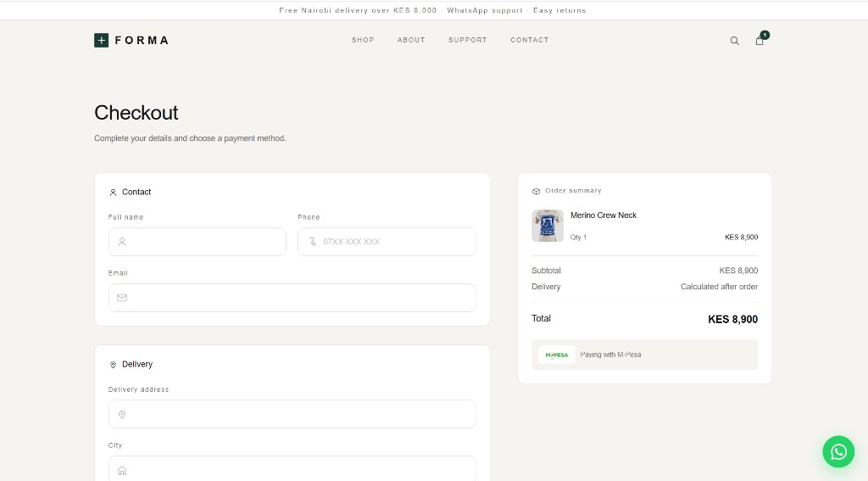Open the SHOP menu item

coord(363,40)
